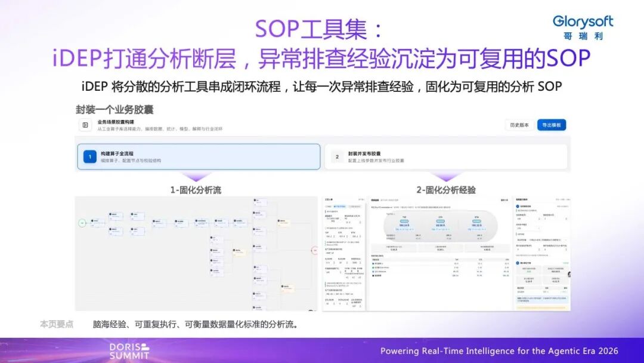Click the Doris Summit logo
The image size is (644, 363).
click(129, 351)
